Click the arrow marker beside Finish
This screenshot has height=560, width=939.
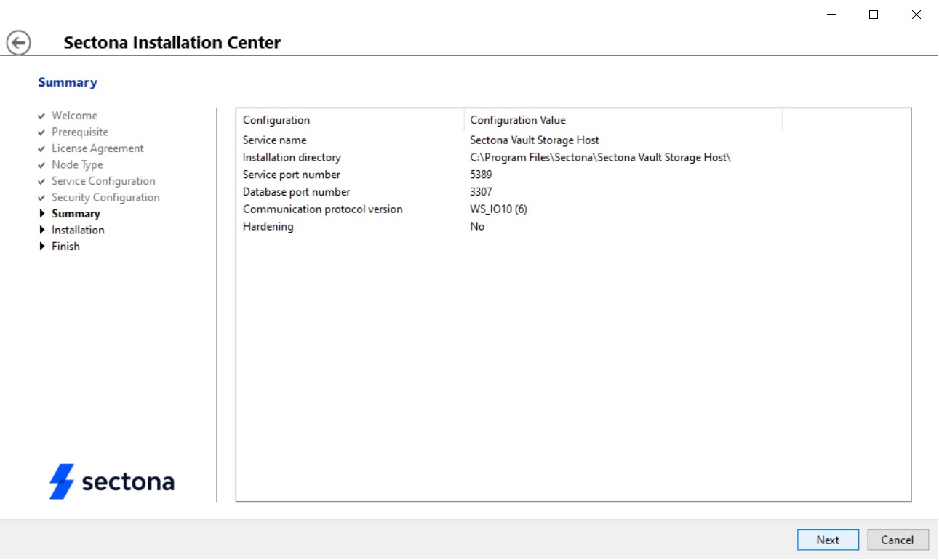click(x=42, y=247)
